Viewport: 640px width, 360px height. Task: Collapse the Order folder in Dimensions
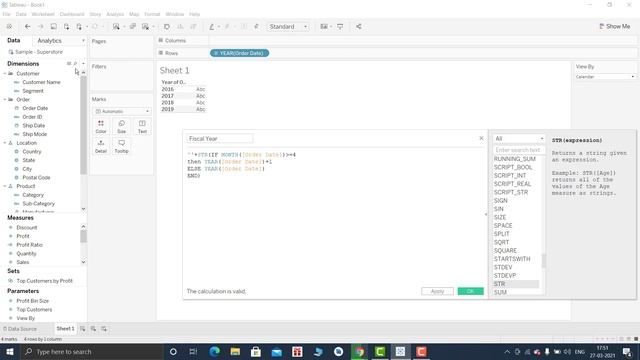tap(5, 100)
